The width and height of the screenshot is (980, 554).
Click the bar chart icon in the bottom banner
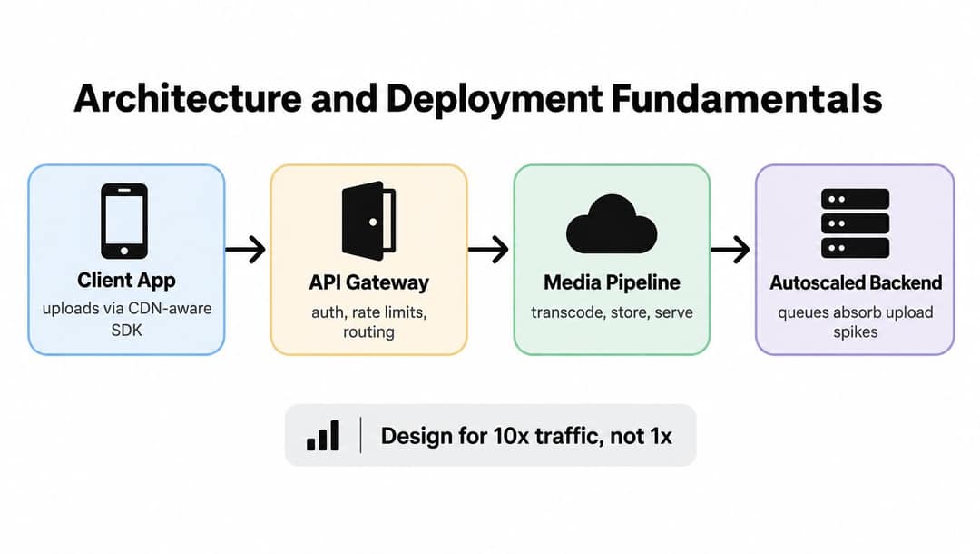(323, 435)
